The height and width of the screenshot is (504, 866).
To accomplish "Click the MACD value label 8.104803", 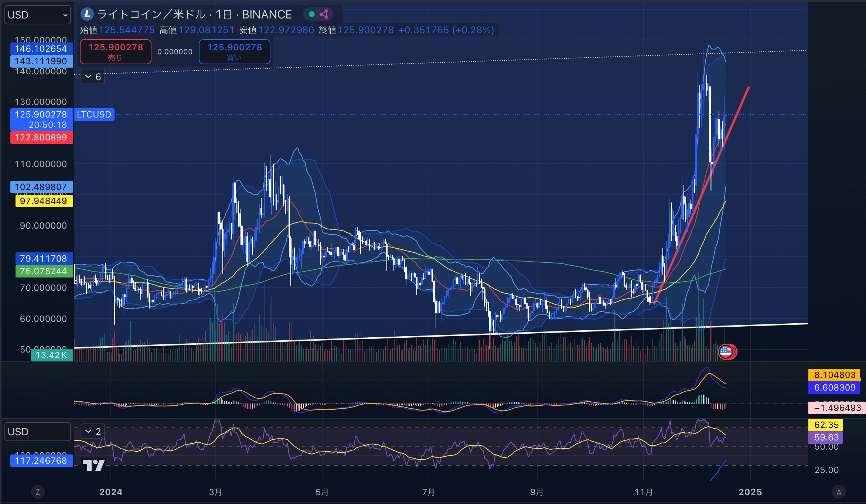I will pyautogui.click(x=835, y=375).
